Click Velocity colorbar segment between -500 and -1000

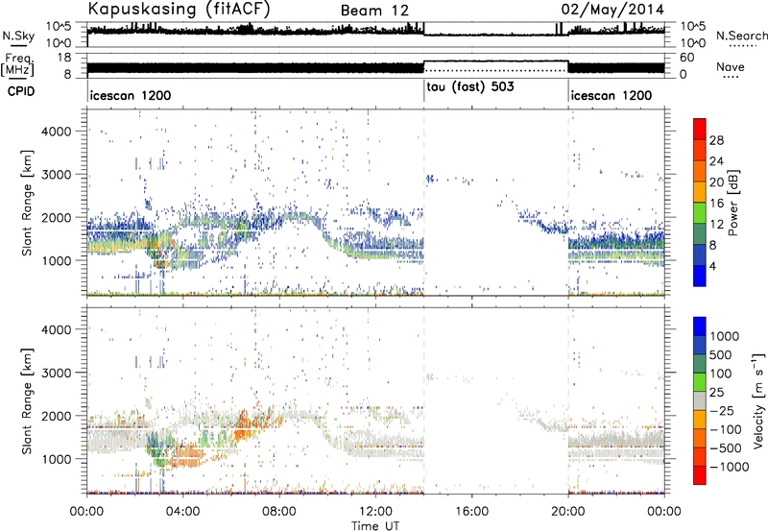(700, 456)
